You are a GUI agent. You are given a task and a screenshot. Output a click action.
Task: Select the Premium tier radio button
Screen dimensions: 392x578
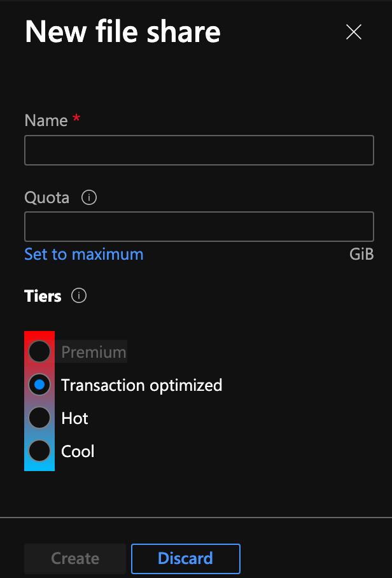[x=39, y=351]
